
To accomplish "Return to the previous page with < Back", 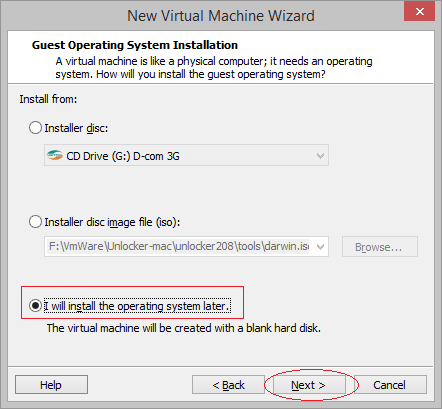I will [x=229, y=385].
